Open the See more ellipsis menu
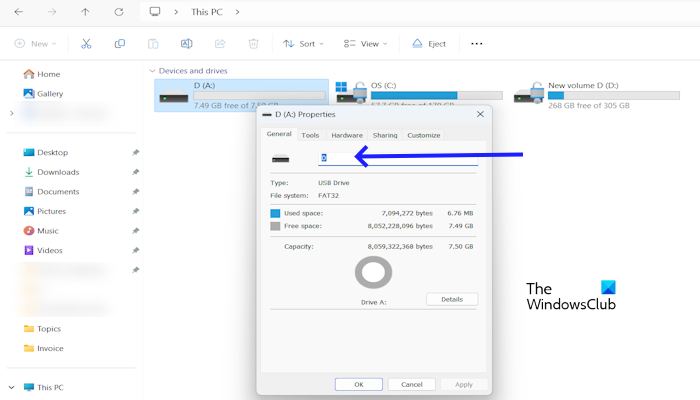This screenshot has width=700, height=400. click(477, 44)
